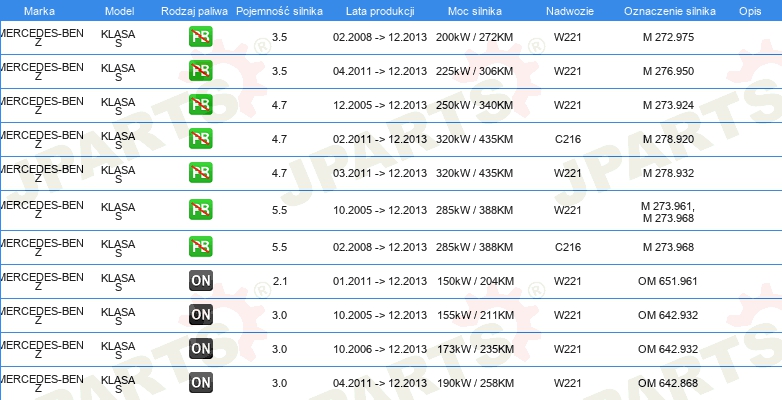Image resolution: width=782 pixels, height=400 pixels.
Task: Click the power value 173kW / 235KM
Action: coord(475,349)
